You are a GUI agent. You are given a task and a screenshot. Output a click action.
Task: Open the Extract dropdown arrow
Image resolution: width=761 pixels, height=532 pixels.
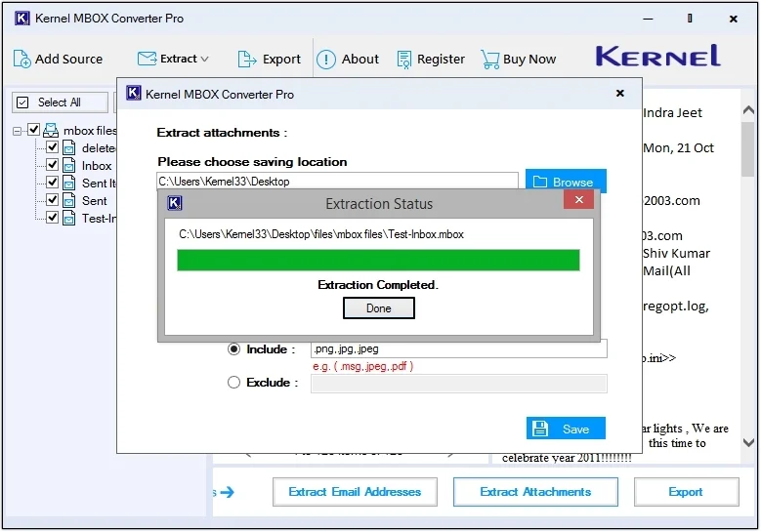click(204, 59)
